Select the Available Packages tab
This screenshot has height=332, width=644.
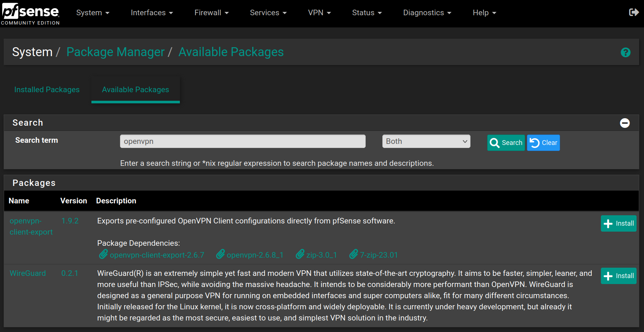[x=136, y=90]
